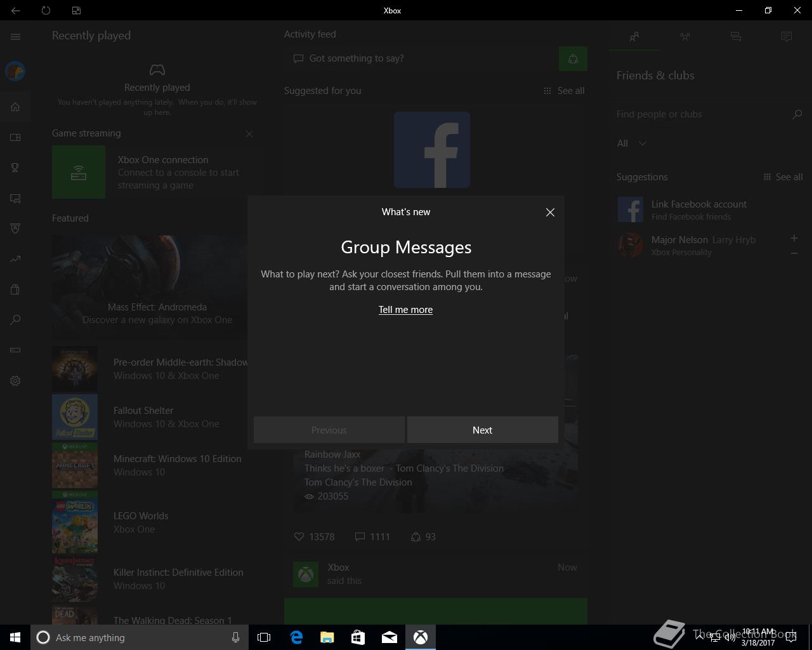Open Major Nelson profile
Image resolution: width=812 pixels, height=650 pixels.
698,245
